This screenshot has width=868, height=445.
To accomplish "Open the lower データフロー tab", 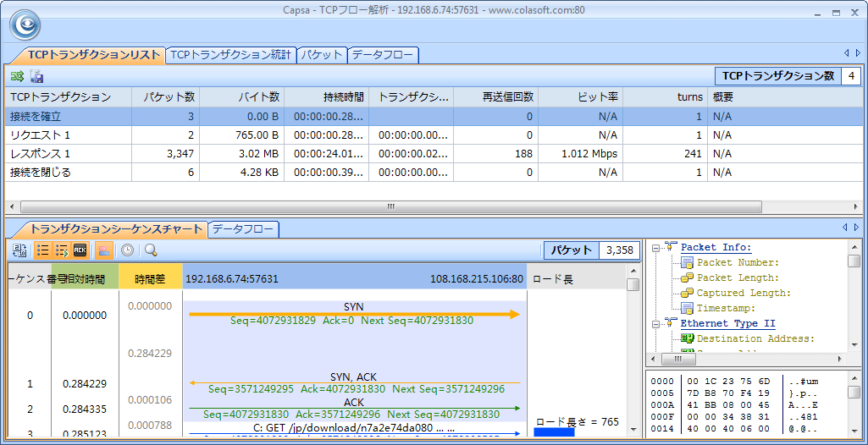I will 243,229.
